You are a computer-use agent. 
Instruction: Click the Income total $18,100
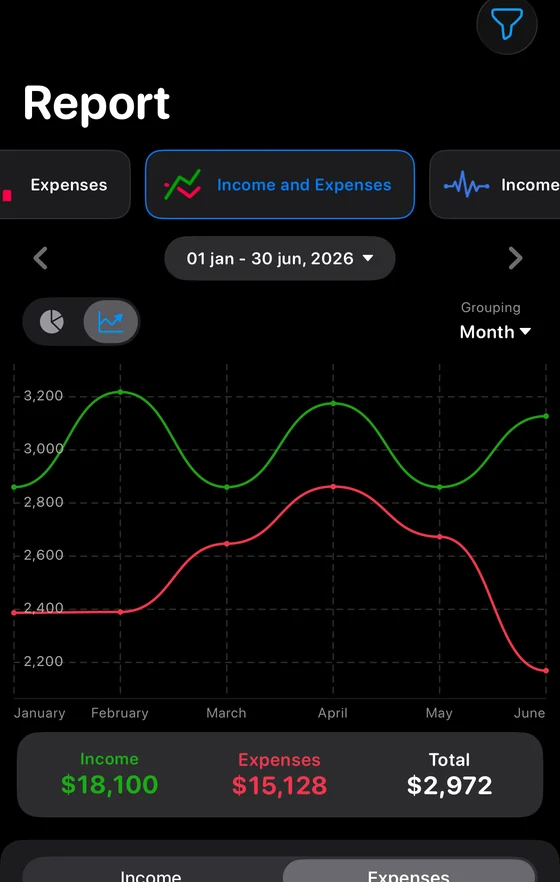(109, 784)
